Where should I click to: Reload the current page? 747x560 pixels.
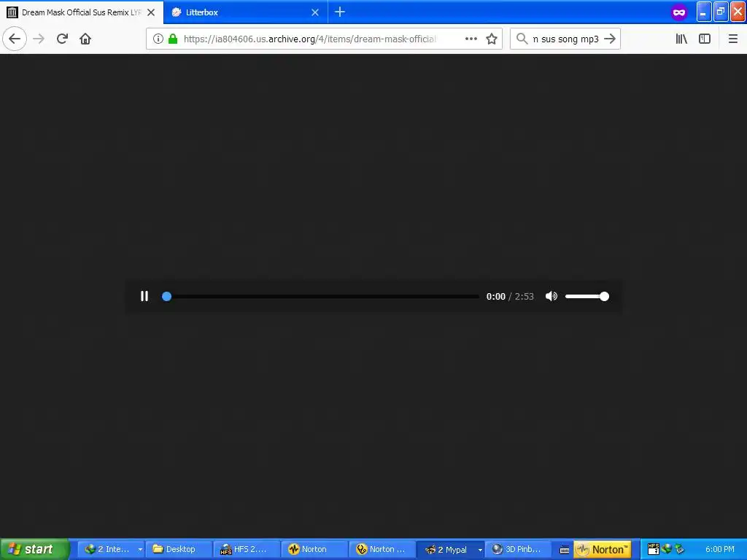click(x=62, y=39)
